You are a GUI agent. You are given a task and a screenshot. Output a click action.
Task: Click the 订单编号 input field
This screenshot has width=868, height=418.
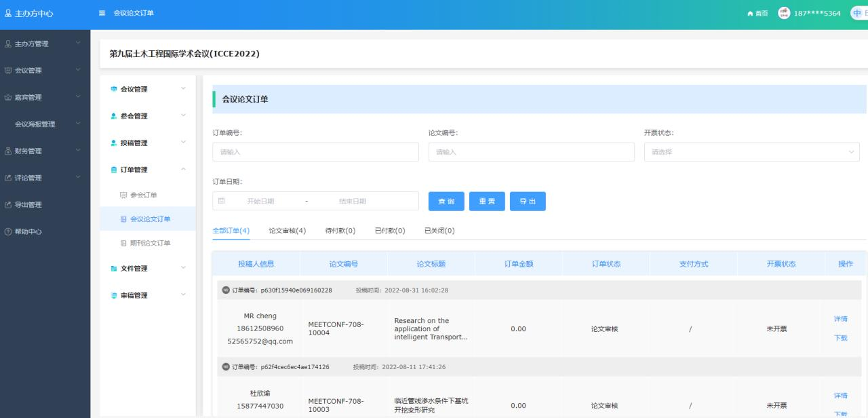(315, 152)
